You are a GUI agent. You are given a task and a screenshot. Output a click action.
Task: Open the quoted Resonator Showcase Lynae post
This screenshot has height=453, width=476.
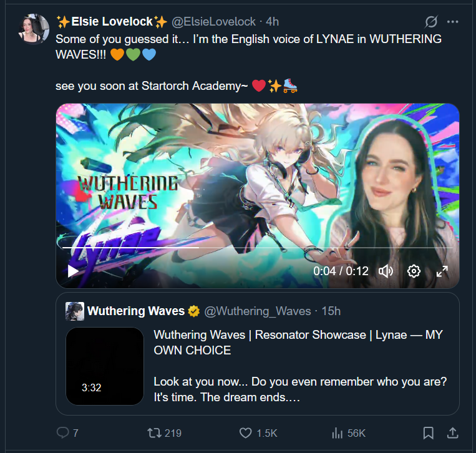[x=258, y=354]
